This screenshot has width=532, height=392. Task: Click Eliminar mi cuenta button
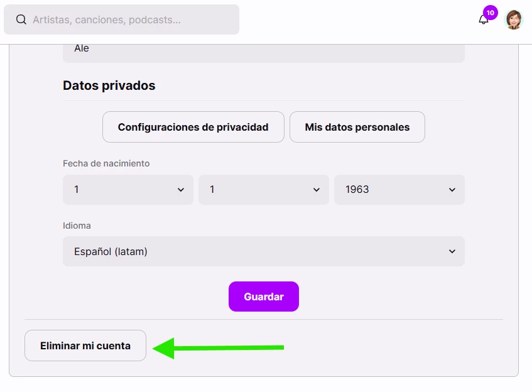click(85, 346)
